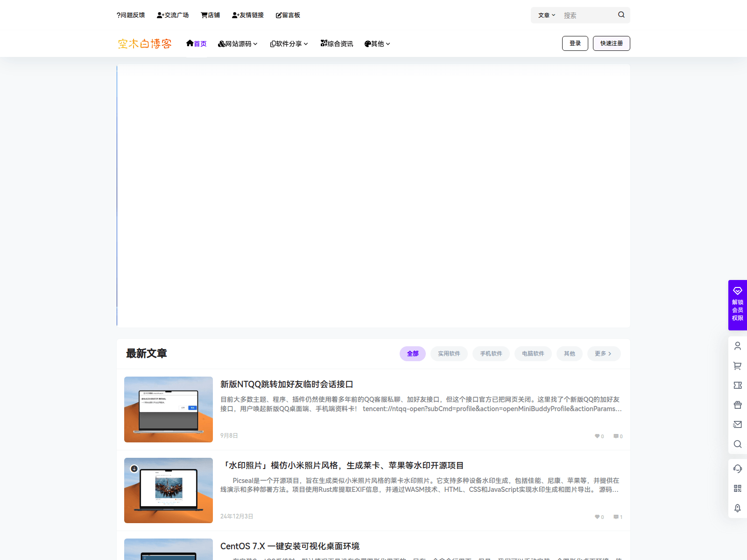Click the headset customer service icon
747x560 pixels.
[x=738, y=469]
